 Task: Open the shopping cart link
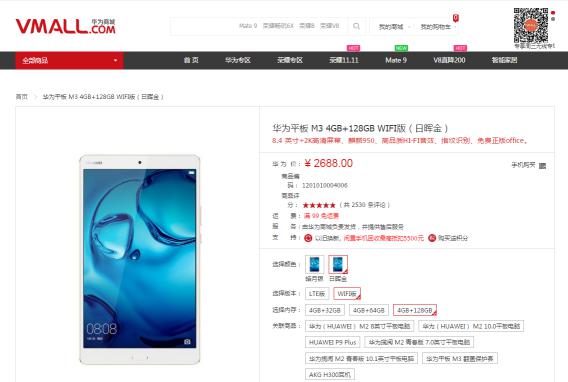click(x=435, y=27)
